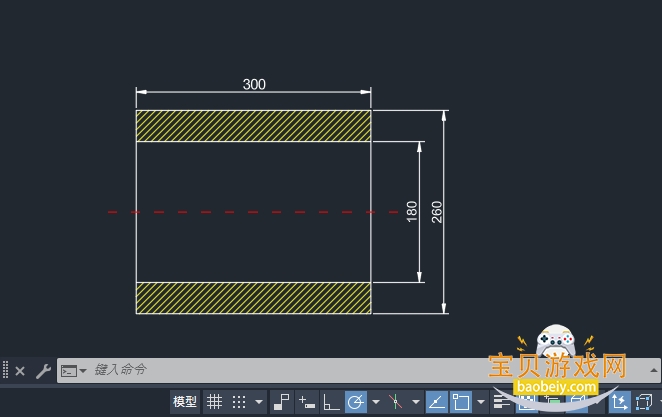The height and width of the screenshot is (417, 662).
Task: Toggle the drawing grid display
Action: point(214,402)
